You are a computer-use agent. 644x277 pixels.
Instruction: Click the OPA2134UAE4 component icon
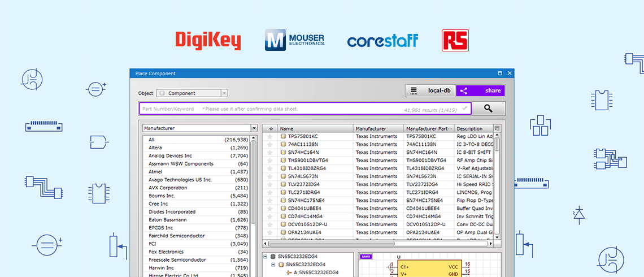point(283,232)
